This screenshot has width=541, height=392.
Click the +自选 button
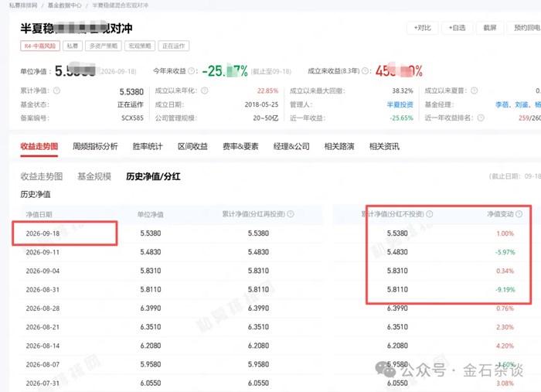coord(458,28)
